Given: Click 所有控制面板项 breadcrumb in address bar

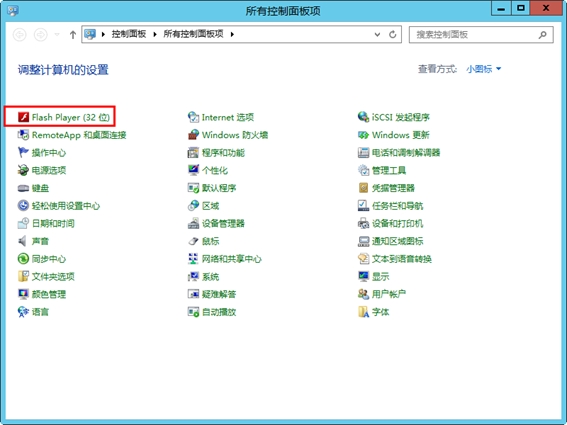Looking at the screenshot, I should point(193,34).
